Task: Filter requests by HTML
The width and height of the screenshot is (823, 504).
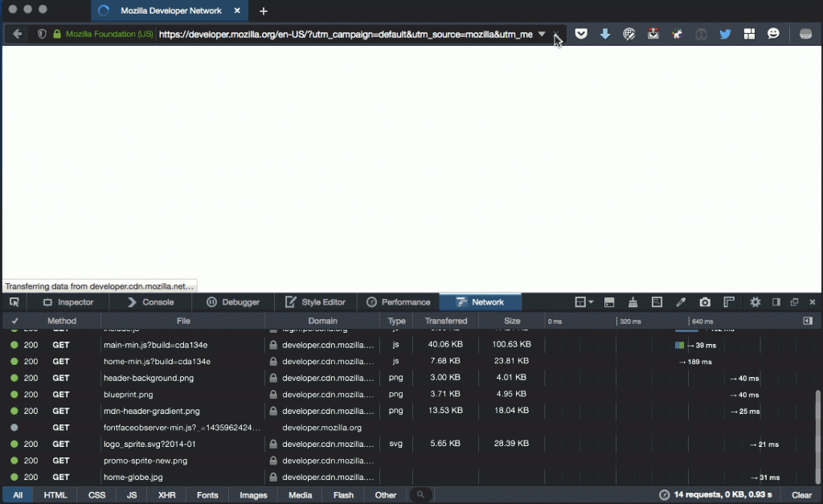Action: [x=55, y=495]
